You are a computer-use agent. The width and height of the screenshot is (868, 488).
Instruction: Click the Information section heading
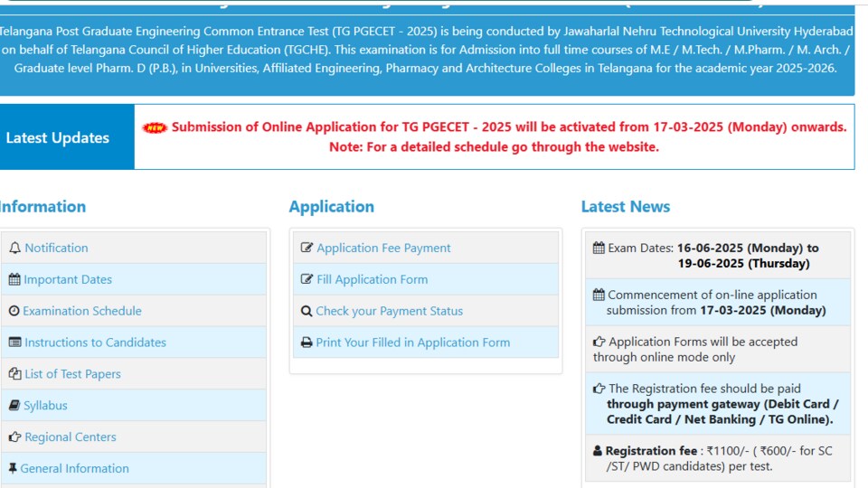tap(42, 206)
